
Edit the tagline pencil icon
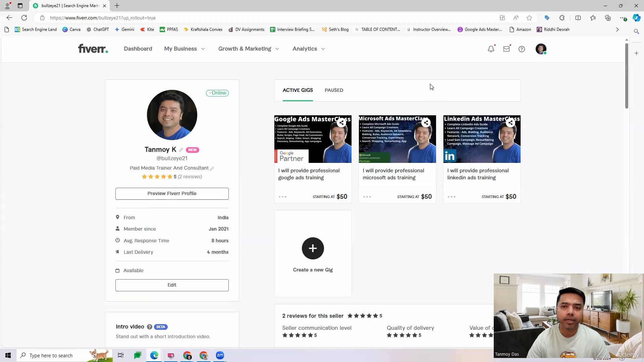[212, 168]
